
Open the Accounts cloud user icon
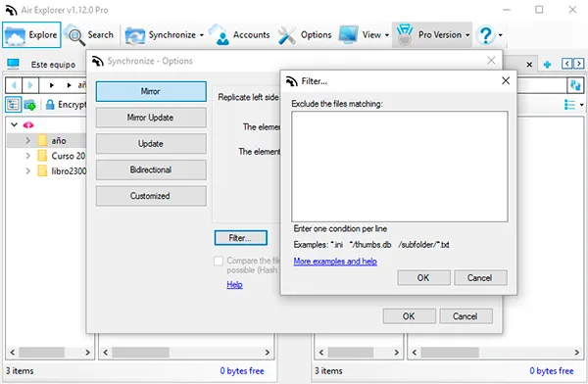(219, 35)
